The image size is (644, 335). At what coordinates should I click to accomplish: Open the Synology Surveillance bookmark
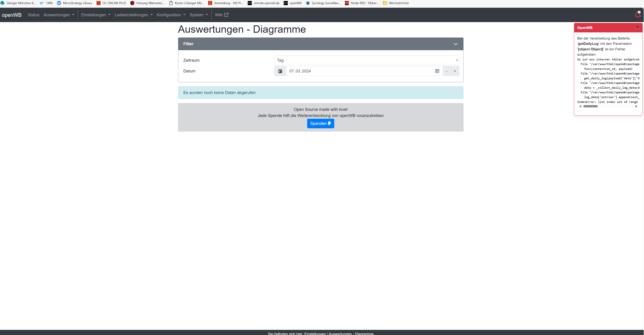click(x=323, y=3)
